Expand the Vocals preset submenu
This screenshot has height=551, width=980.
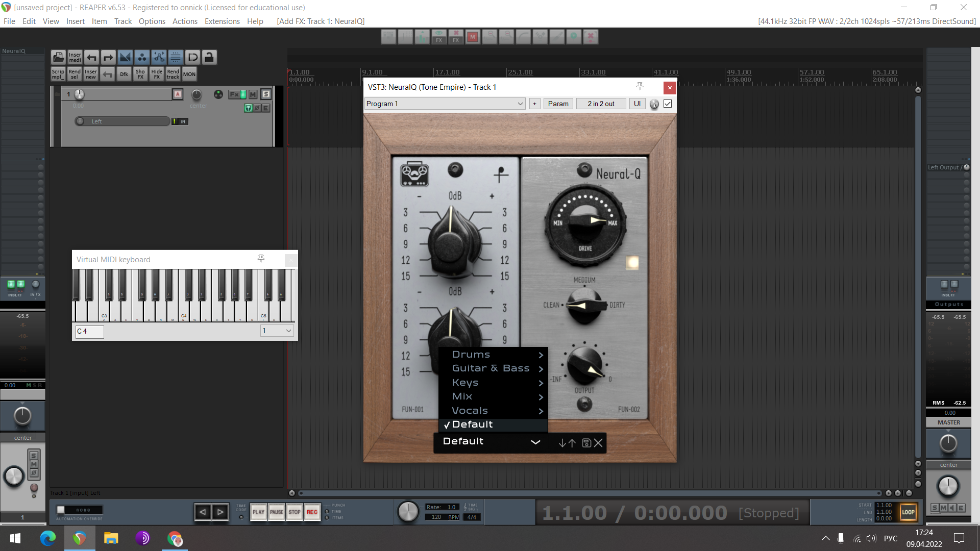coord(493,411)
